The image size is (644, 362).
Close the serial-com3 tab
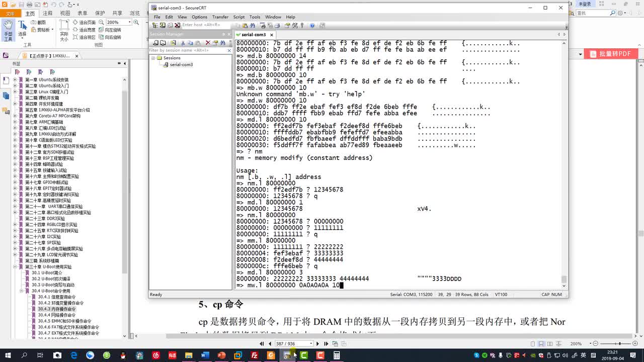click(272, 35)
